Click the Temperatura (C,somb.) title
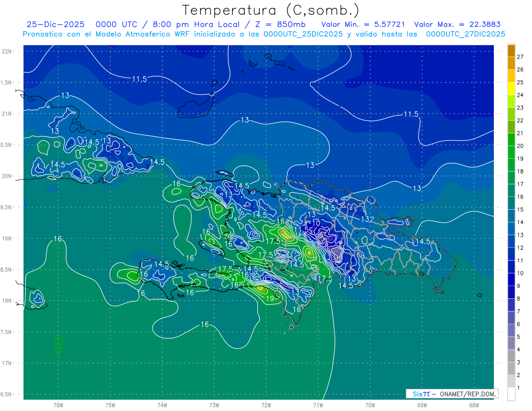 [270, 10]
